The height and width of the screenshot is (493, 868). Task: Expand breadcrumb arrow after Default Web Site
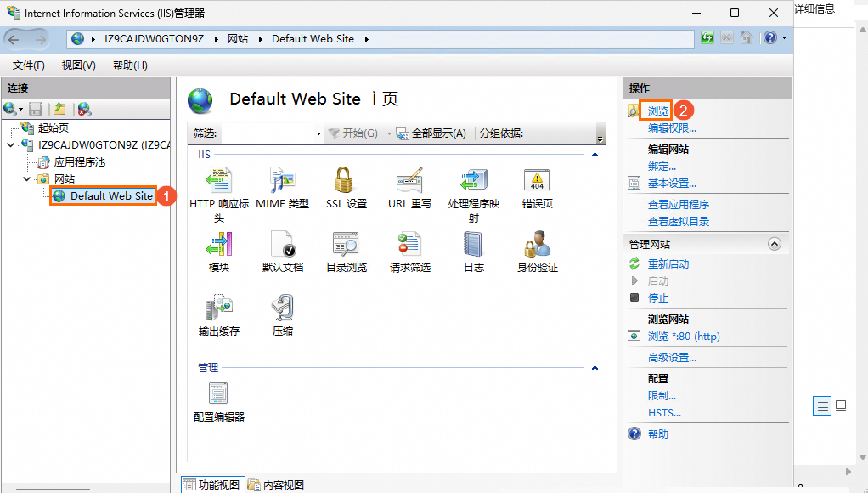click(x=366, y=39)
